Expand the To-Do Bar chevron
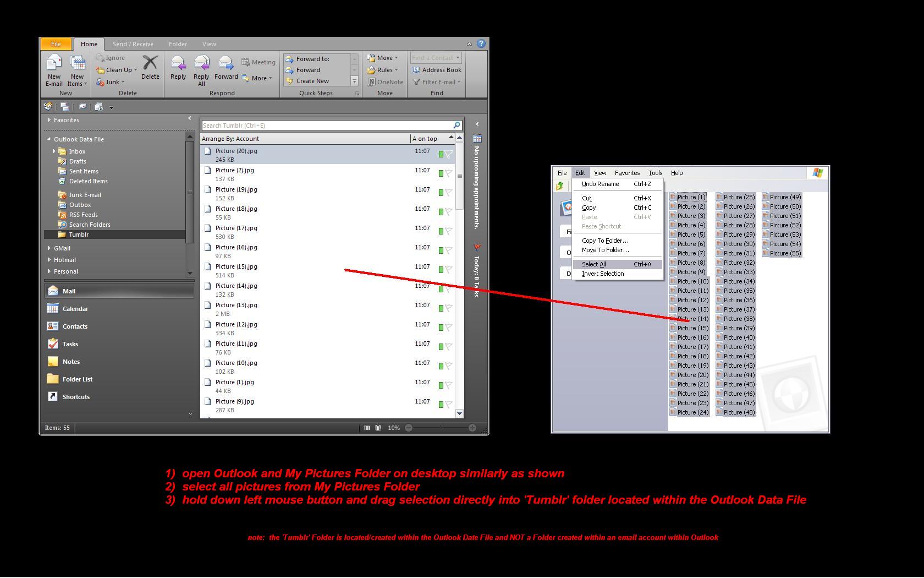The height and width of the screenshot is (578, 924). (477, 124)
